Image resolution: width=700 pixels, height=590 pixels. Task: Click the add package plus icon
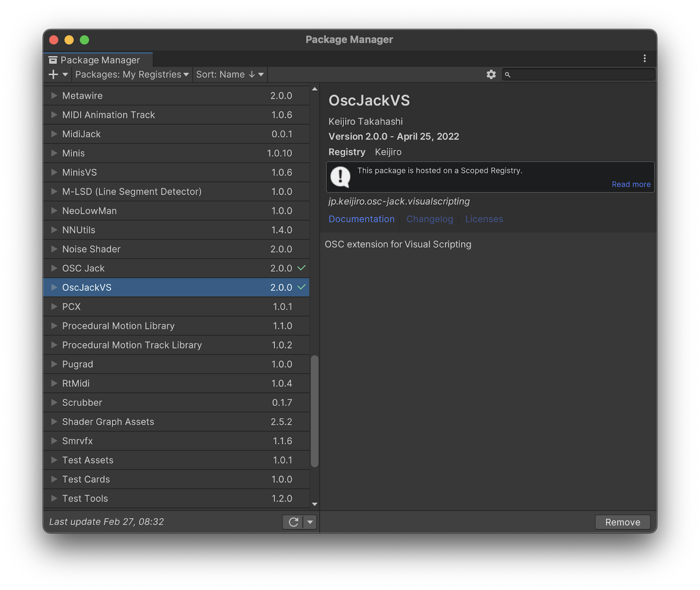[53, 75]
